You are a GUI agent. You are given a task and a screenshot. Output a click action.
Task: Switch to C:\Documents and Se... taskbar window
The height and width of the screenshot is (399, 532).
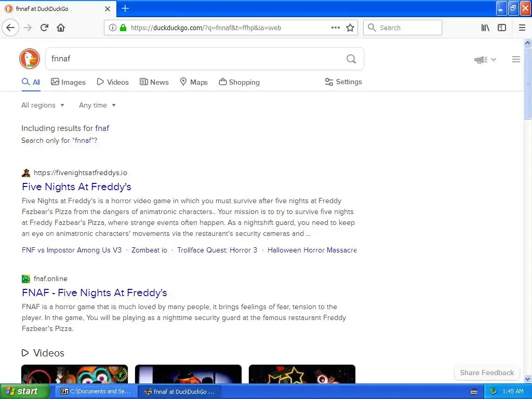click(96, 392)
